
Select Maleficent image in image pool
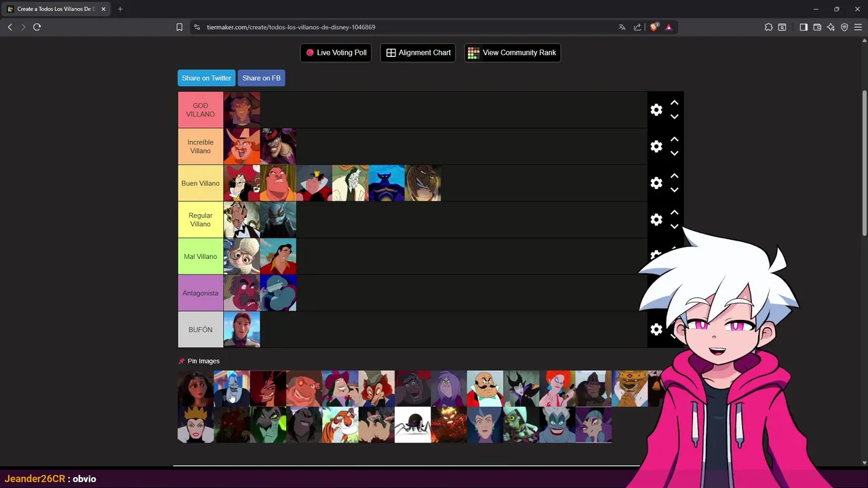click(521, 388)
